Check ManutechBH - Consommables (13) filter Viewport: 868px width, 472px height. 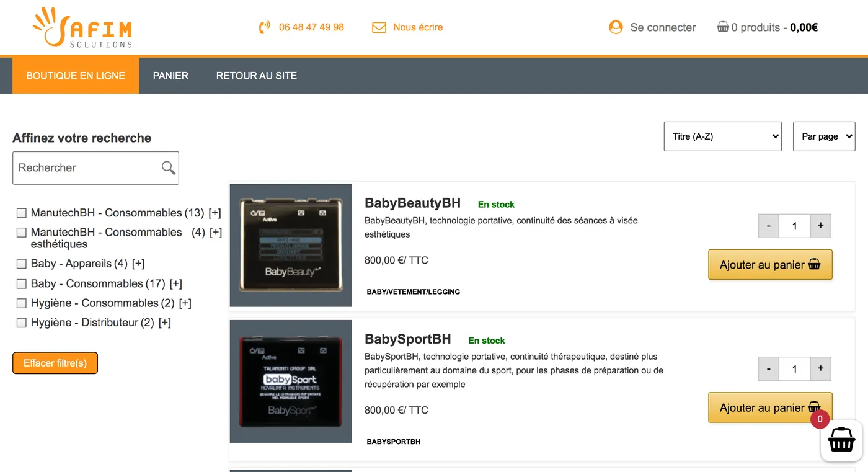(x=22, y=213)
